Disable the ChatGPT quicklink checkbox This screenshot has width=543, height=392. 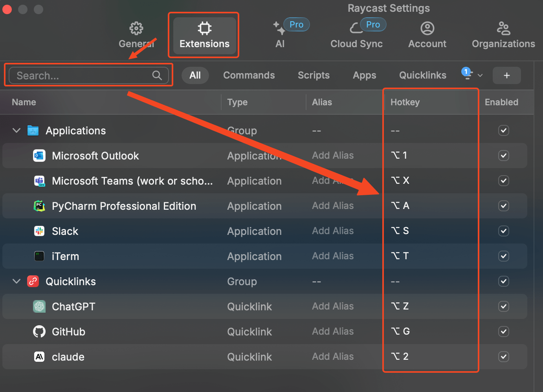pyautogui.click(x=504, y=306)
